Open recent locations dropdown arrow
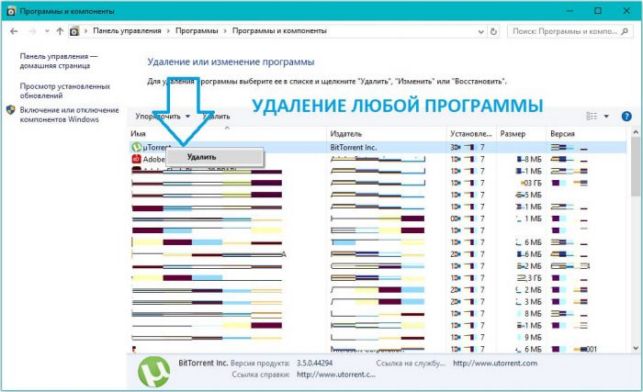This screenshot has height=392, width=643. (x=47, y=31)
